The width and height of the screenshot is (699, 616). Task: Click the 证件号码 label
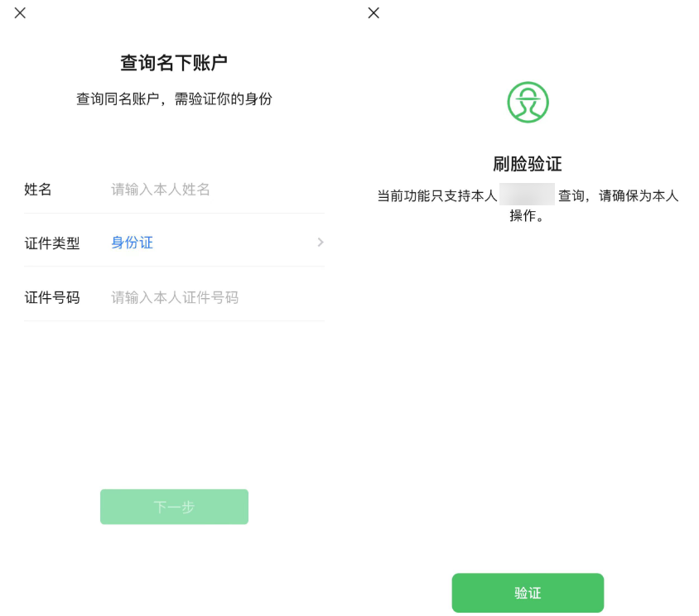tap(52, 297)
